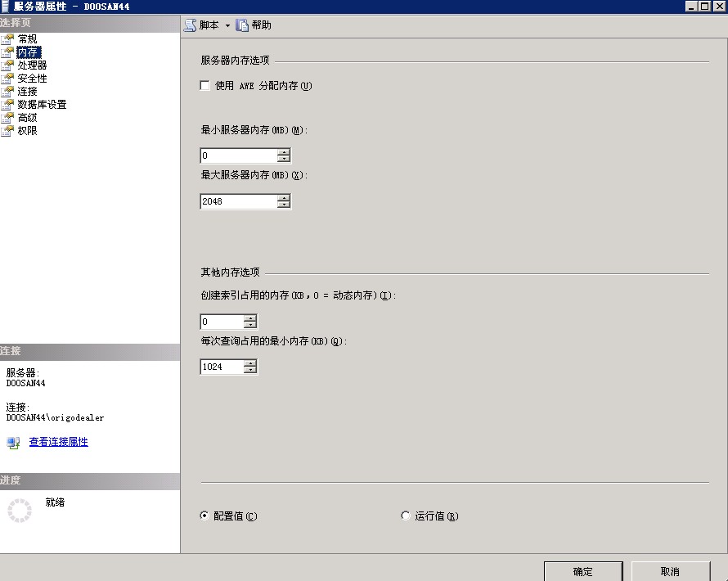This screenshot has height=581, width=728.
Task: Enable 使用 AWE 分配内存 checkbox
Action: tap(204, 85)
